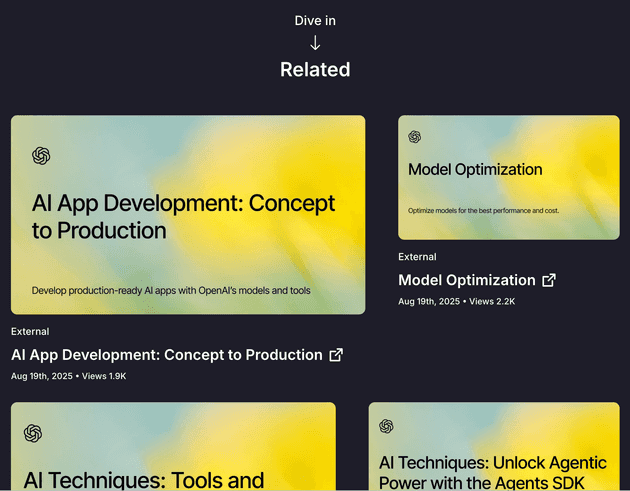Click the Dive in text

[315, 21]
